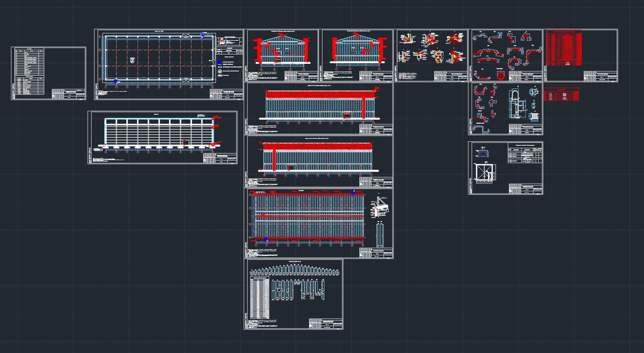Select the red door on upper long elevation
644x353 pixels.
coord(347,115)
